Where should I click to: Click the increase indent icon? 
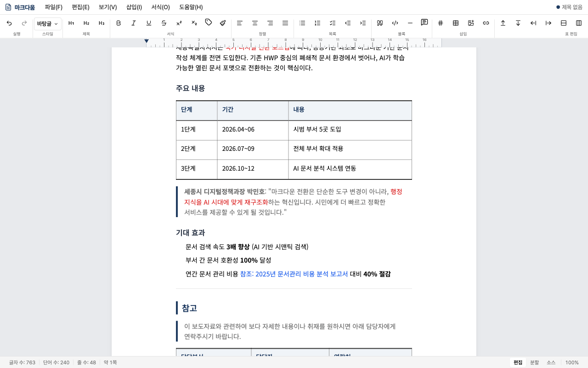[x=362, y=23]
